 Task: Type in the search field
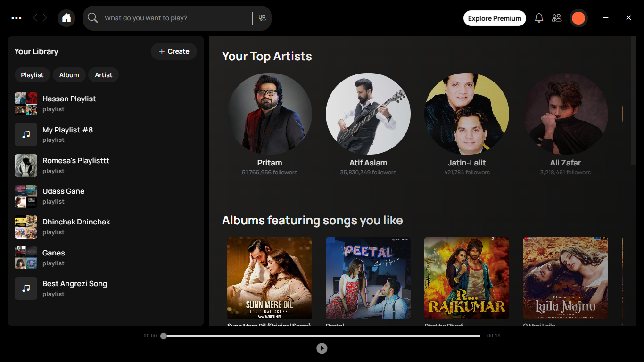[174, 18]
